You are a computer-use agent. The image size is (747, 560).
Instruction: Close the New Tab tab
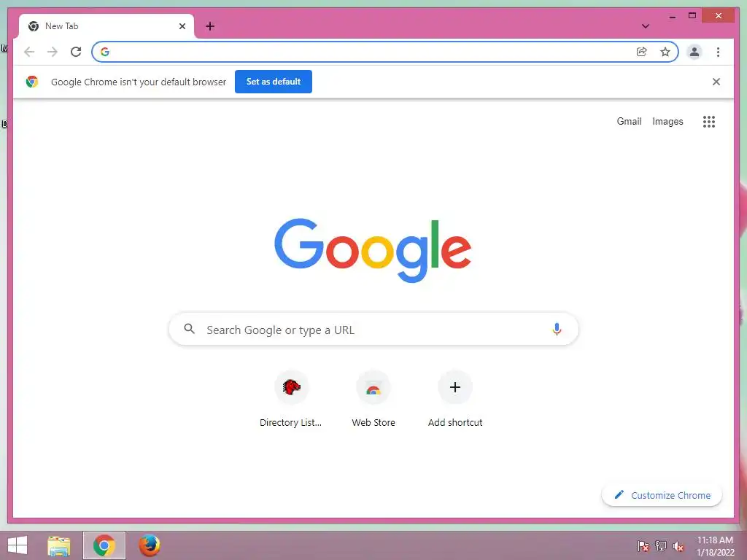182,26
